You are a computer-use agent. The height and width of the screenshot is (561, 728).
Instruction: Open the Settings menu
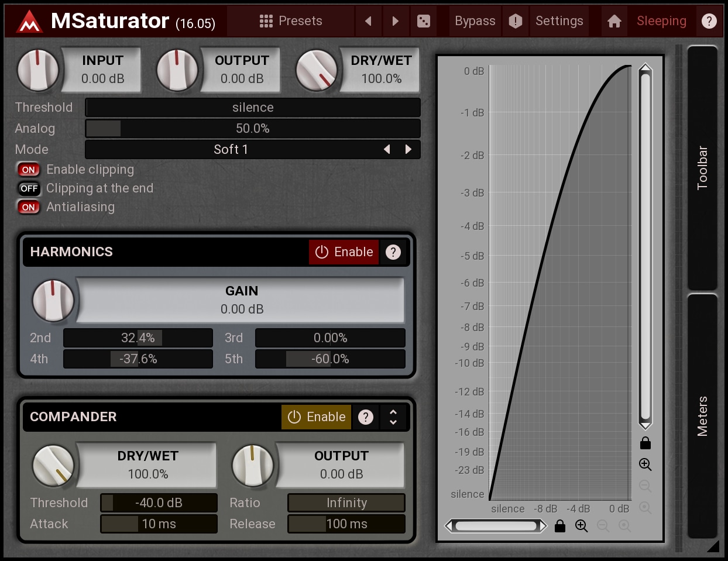point(559,21)
